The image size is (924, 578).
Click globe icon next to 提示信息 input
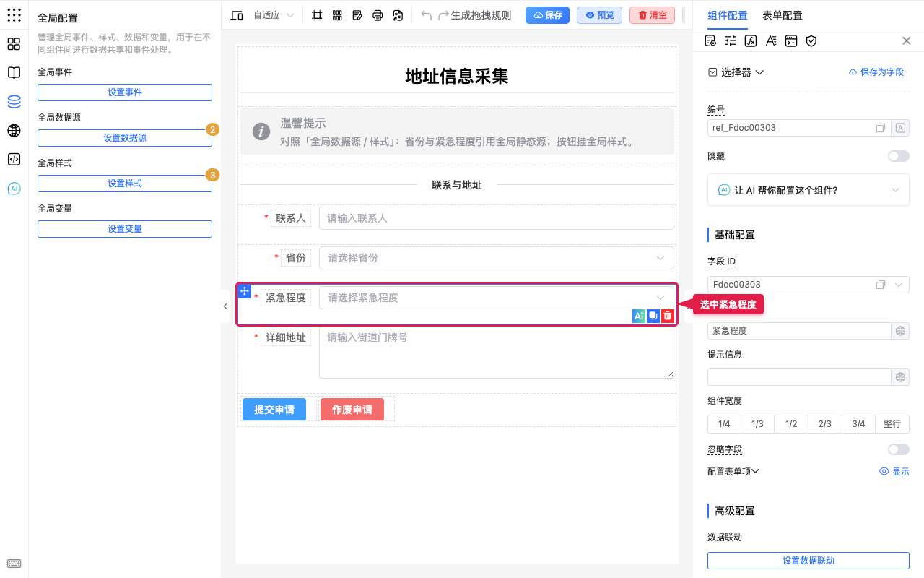point(900,377)
